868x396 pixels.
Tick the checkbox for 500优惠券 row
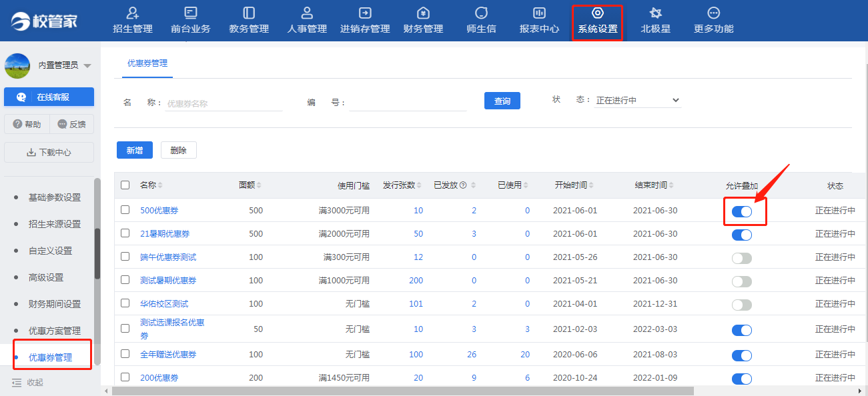[125, 210]
